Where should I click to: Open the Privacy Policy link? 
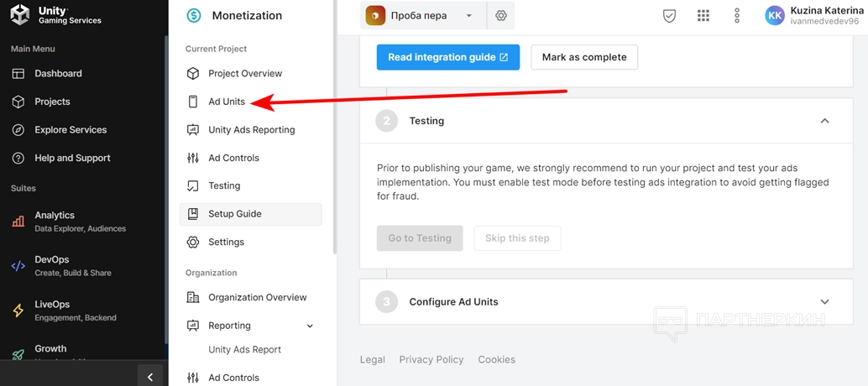(431, 360)
